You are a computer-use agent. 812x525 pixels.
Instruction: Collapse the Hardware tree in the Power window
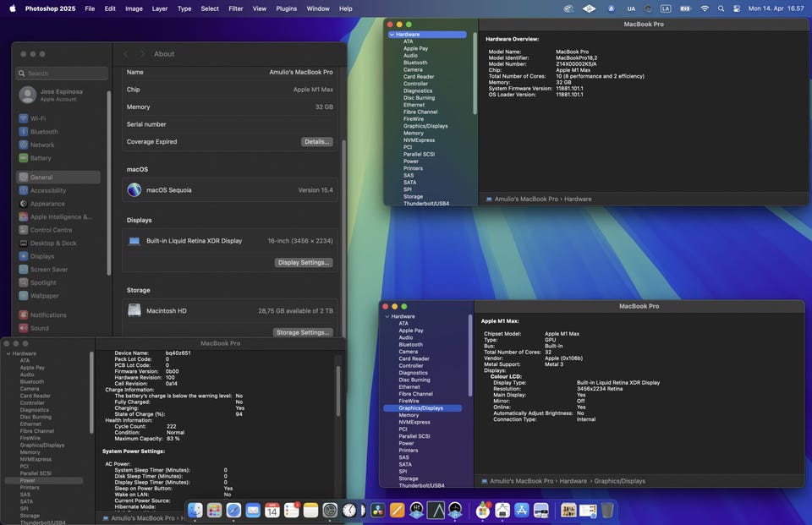pyautogui.click(x=8, y=353)
